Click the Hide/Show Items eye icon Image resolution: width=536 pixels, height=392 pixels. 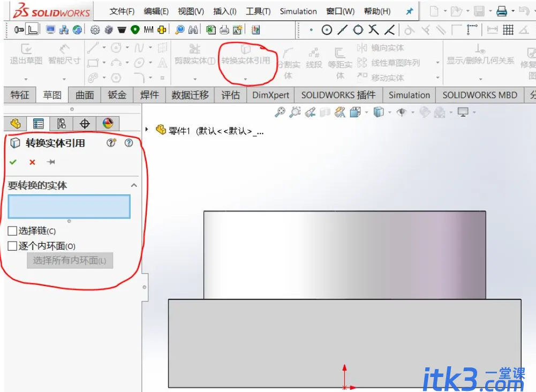coord(402,112)
